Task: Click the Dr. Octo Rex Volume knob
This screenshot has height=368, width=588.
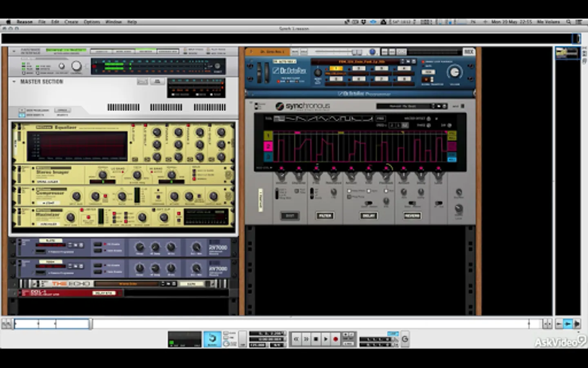Action: coord(454,72)
